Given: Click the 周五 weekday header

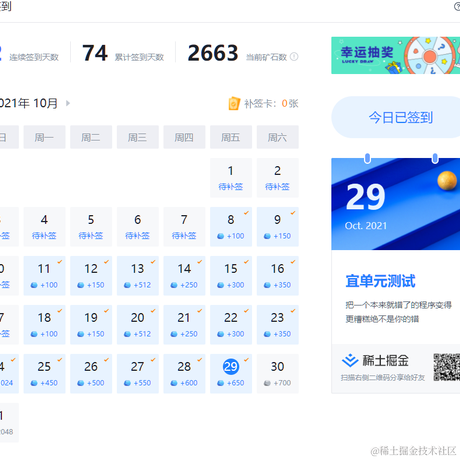Looking at the screenshot, I should click(231, 137).
